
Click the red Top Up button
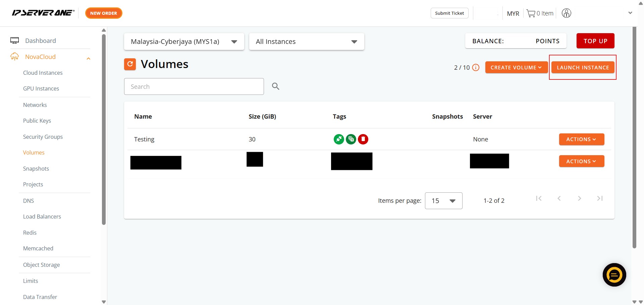pos(595,41)
